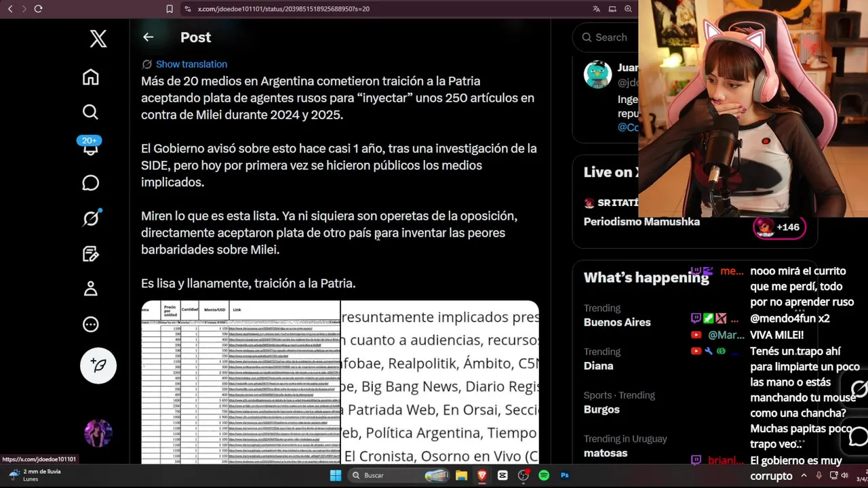Open Diana trending topic

598,365
